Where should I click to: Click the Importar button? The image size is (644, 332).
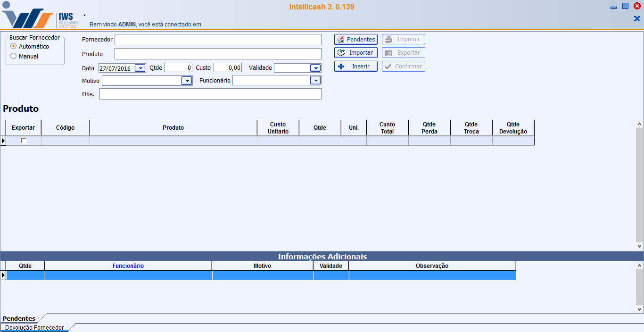(x=356, y=53)
